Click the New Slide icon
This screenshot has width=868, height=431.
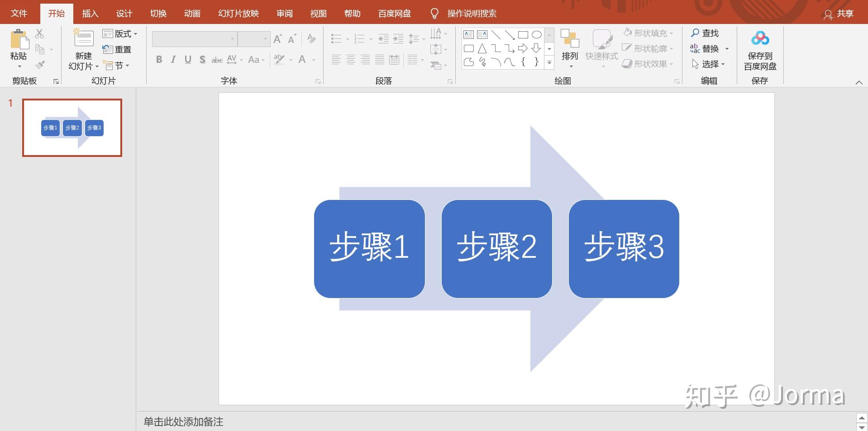pos(84,38)
